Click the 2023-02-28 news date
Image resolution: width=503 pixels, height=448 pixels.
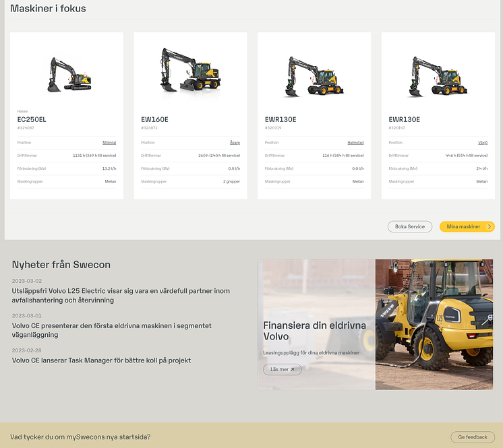point(26,350)
